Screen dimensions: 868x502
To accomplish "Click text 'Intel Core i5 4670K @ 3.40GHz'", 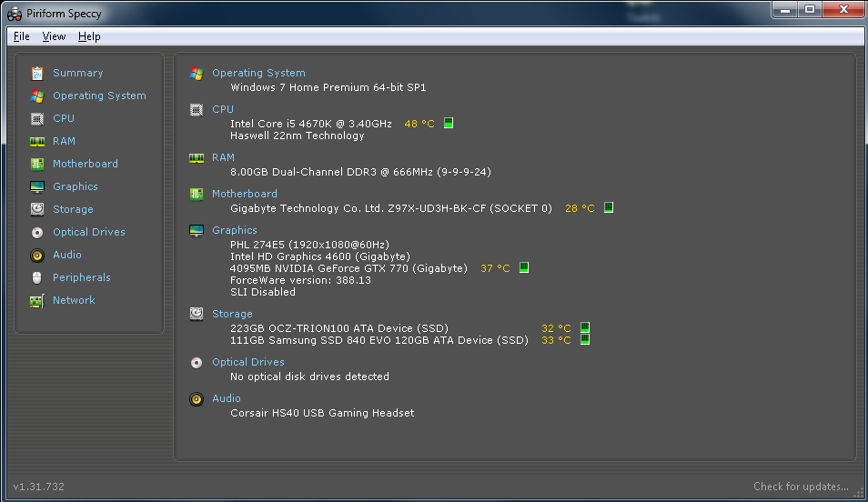I will point(310,124).
